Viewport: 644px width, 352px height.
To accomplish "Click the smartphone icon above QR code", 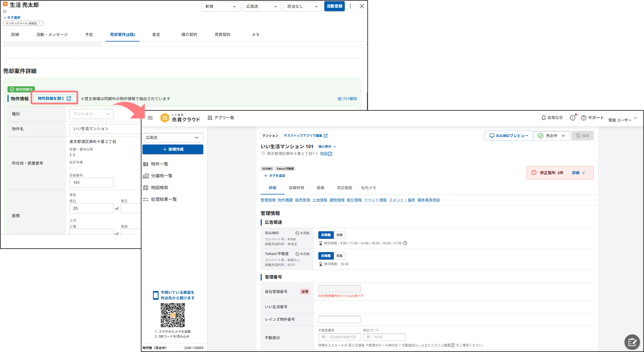I will [x=156, y=295].
